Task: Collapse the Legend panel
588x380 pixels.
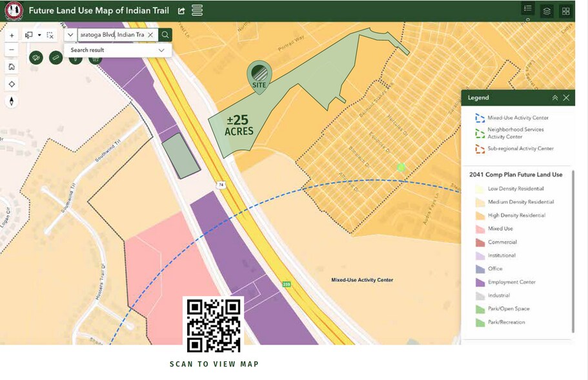Action: click(555, 98)
